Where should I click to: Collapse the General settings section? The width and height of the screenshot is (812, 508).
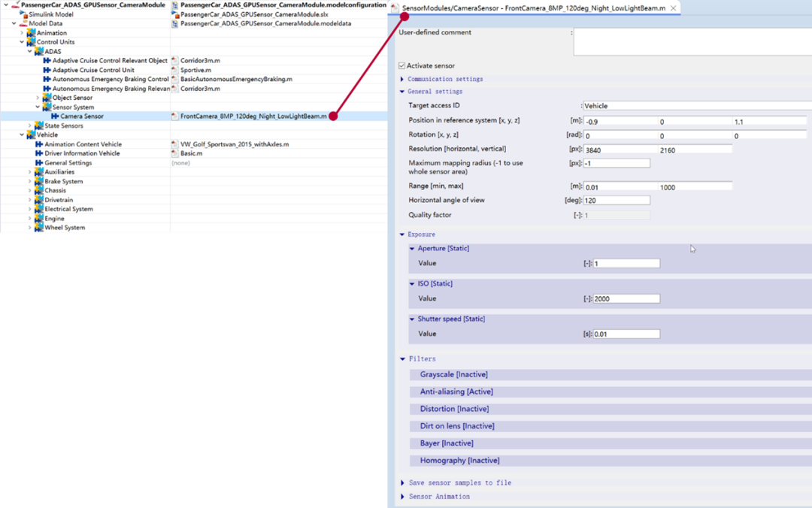[402, 92]
